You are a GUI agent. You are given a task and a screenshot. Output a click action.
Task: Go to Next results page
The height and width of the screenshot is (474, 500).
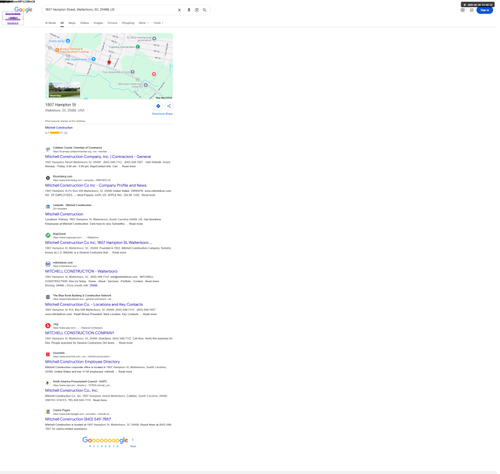(x=133, y=446)
